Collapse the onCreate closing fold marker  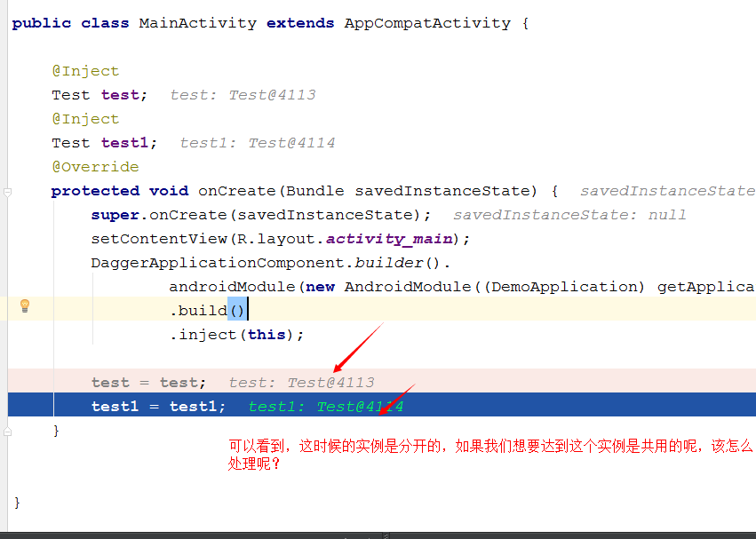pyautogui.click(x=7, y=431)
